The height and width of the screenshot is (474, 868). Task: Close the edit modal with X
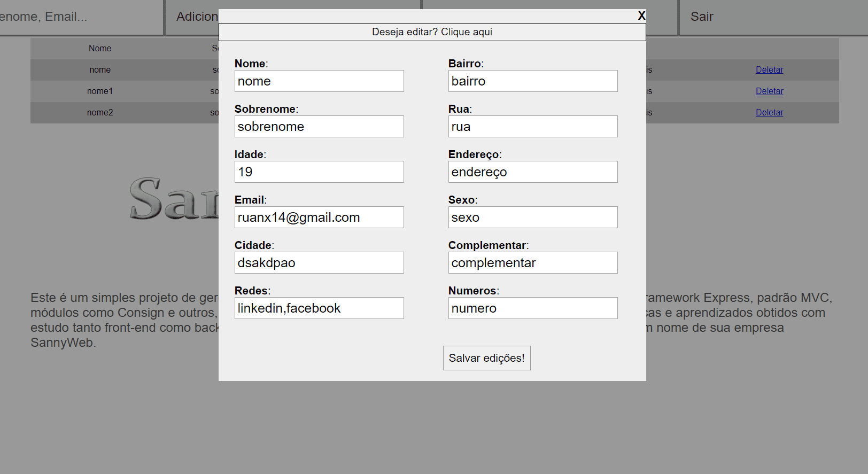pos(641,16)
